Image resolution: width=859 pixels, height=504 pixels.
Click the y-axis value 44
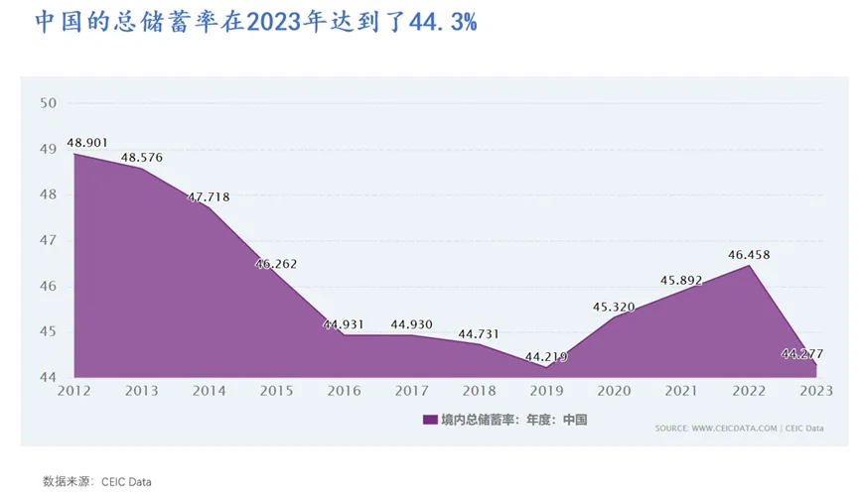(x=49, y=377)
